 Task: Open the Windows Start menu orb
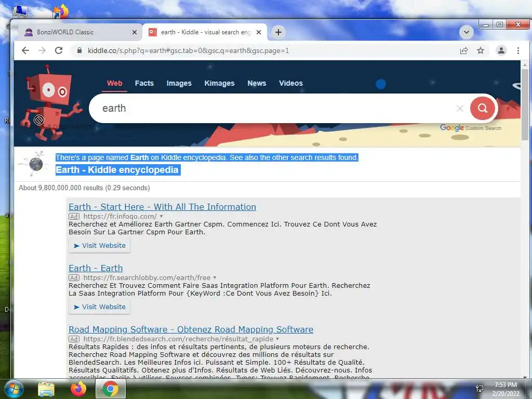14,389
